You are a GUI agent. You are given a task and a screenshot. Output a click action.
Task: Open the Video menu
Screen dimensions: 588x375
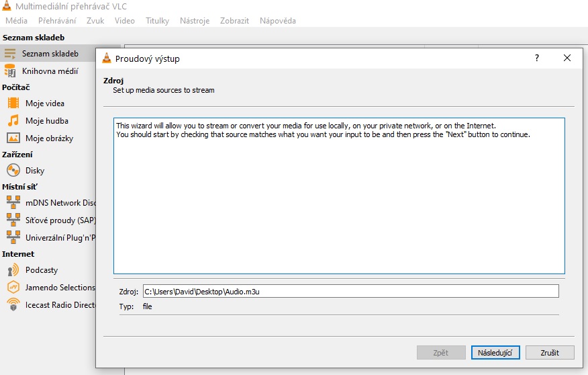click(124, 21)
